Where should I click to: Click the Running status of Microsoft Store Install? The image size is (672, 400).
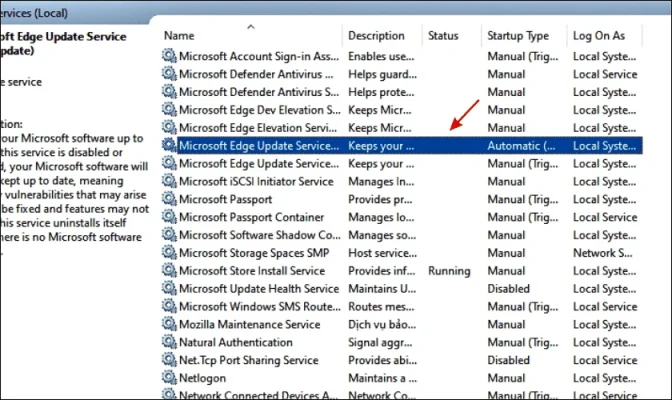[x=449, y=271]
